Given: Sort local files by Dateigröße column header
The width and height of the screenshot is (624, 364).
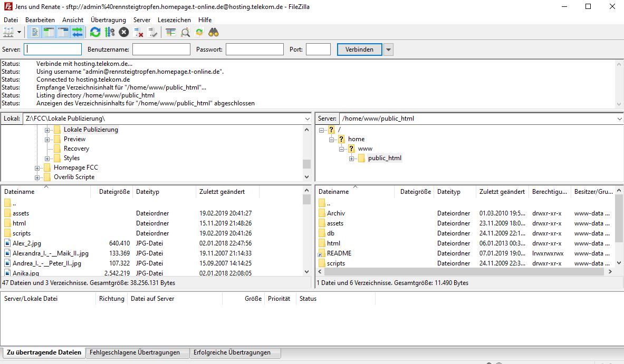Looking at the screenshot, I should click(x=114, y=192).
